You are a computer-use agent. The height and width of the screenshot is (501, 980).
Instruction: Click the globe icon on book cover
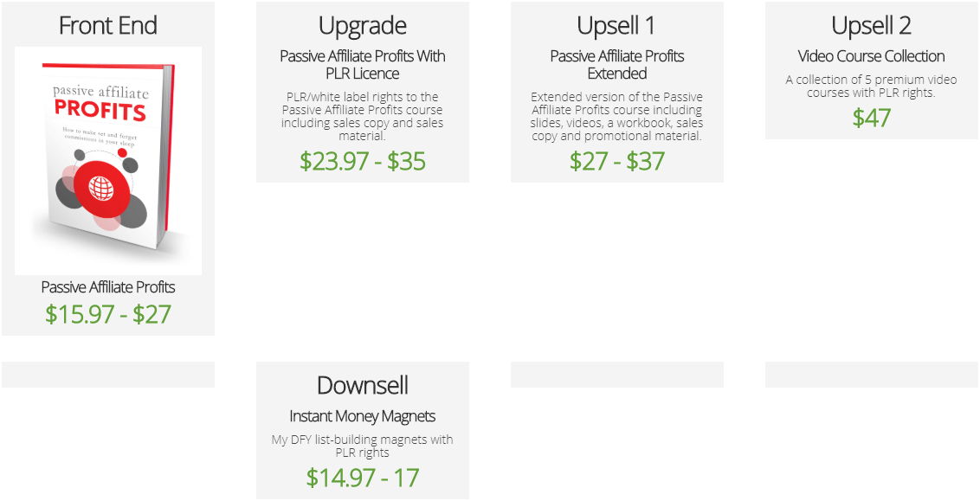tap(102, 188)
